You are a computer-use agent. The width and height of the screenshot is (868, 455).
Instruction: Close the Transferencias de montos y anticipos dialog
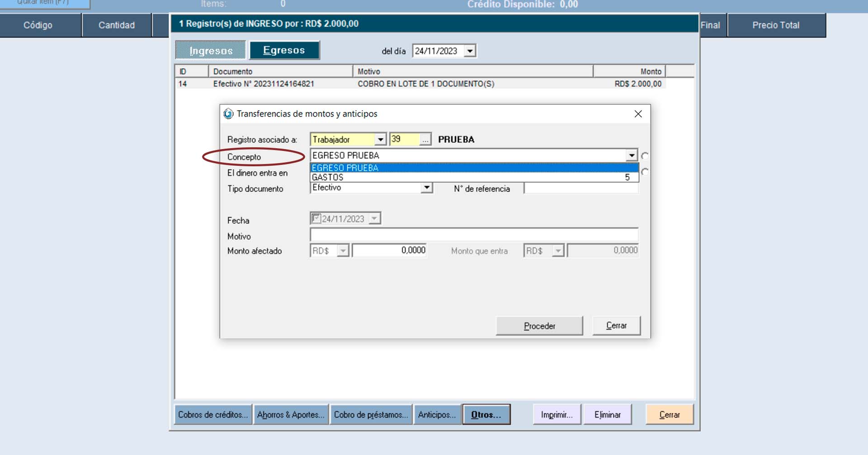(638, 114)
